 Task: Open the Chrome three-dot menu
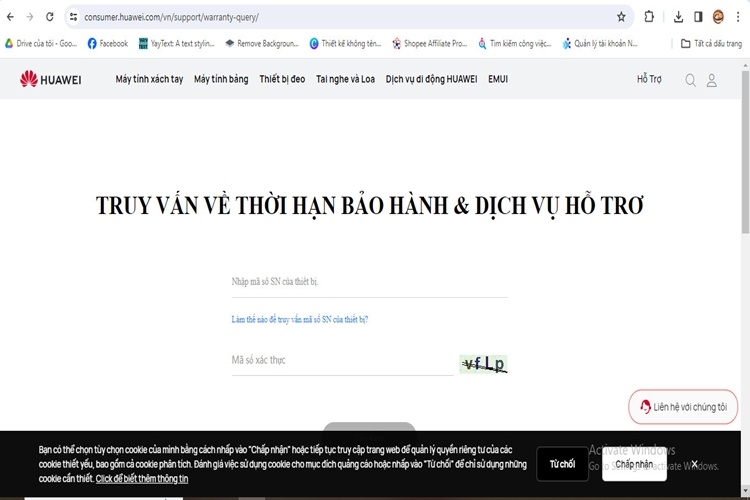click(x=738, y=17)
